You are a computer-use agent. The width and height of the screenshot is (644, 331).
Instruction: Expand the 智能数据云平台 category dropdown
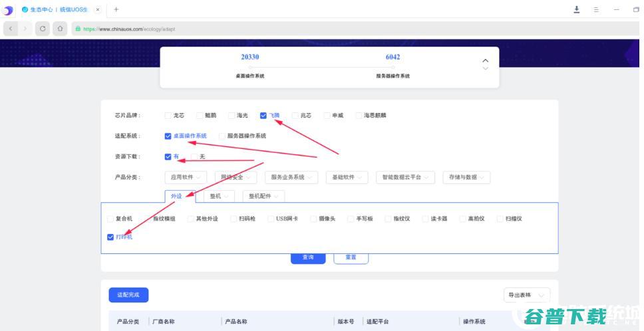(x=405, y=177)
